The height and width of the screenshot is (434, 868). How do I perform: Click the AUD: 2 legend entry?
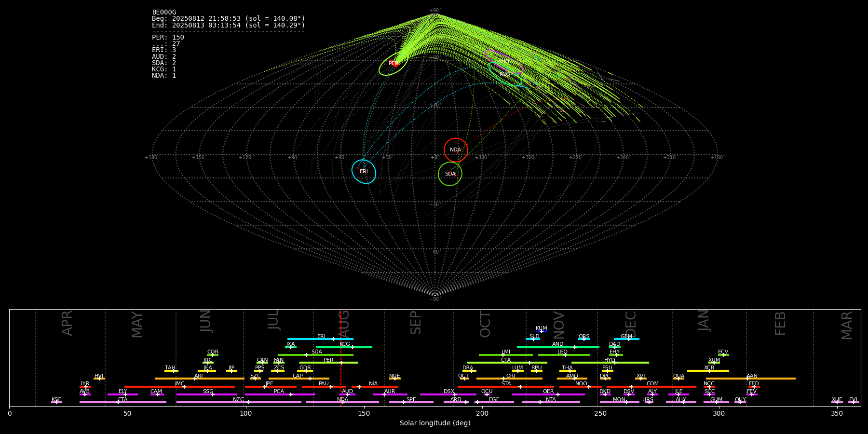click(164, 57)
